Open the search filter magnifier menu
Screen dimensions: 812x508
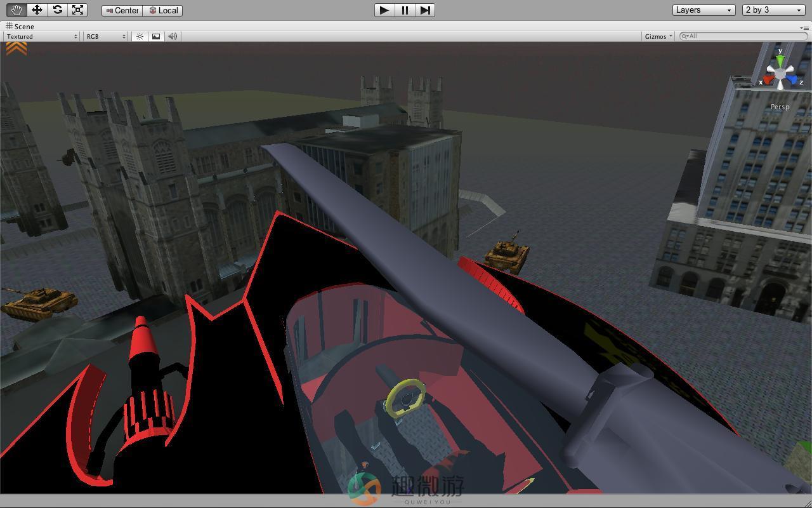pos(685,36)
